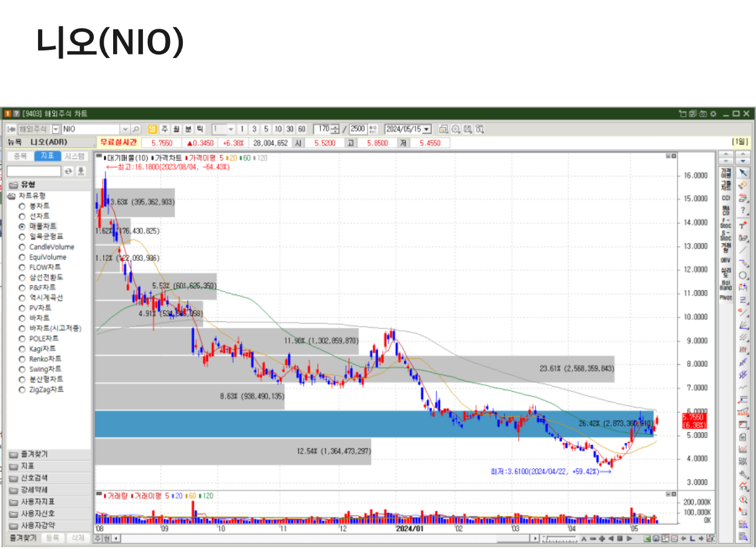Select the ZigZag차트 radio button
Image resolution: width=756 pixels, height=549 pixels.
coord(22,390)
